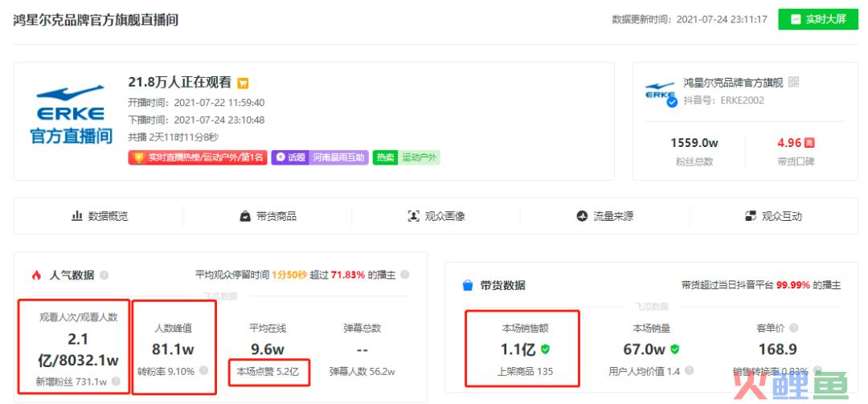Click the compass icon in 流量来源 tab

click(582, 216)
